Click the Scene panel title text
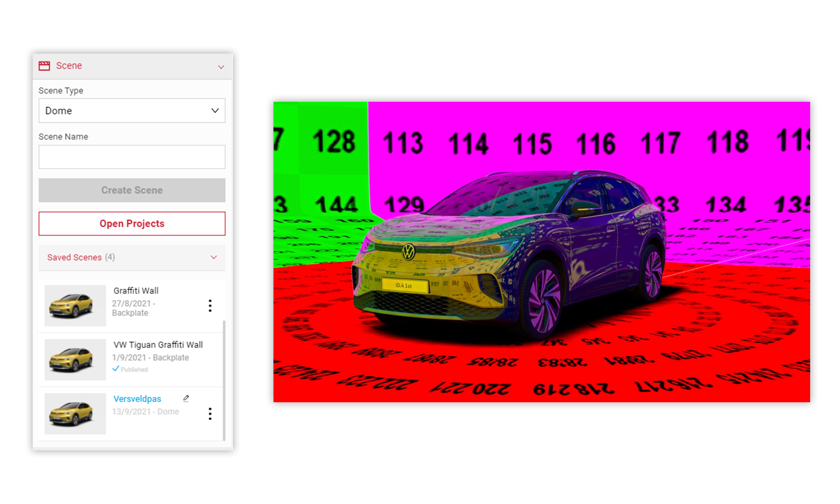This screenshot has width=840, height=504. click(69, 66)
